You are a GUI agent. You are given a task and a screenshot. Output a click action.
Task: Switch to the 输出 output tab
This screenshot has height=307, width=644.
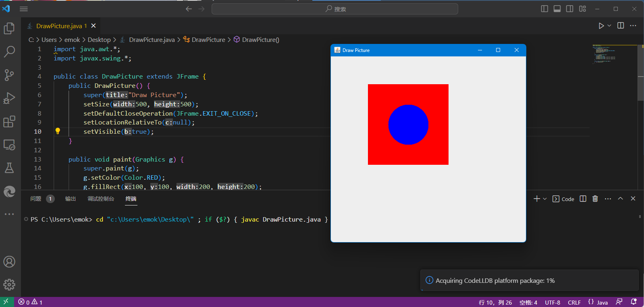tap(71, 199)
